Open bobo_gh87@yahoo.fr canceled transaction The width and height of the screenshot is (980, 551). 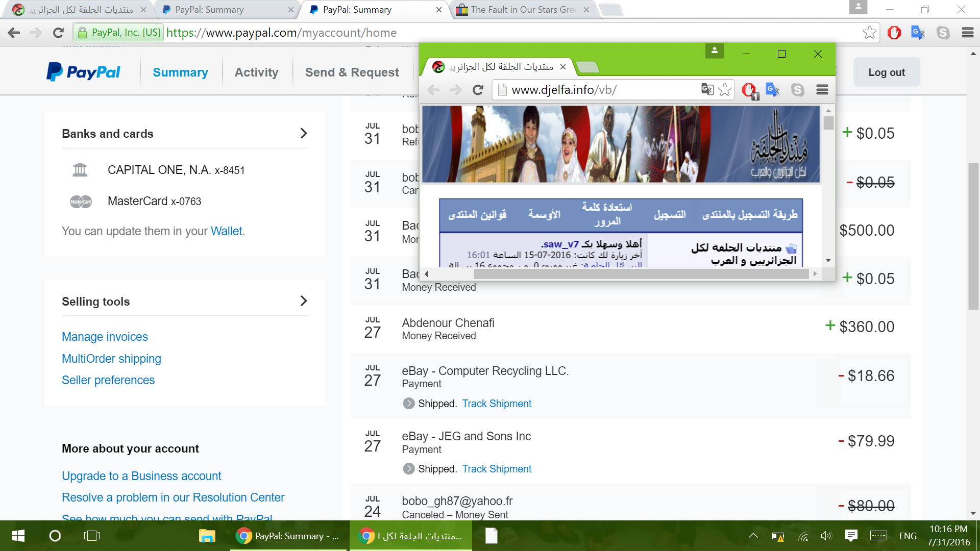tap(631, 503)
